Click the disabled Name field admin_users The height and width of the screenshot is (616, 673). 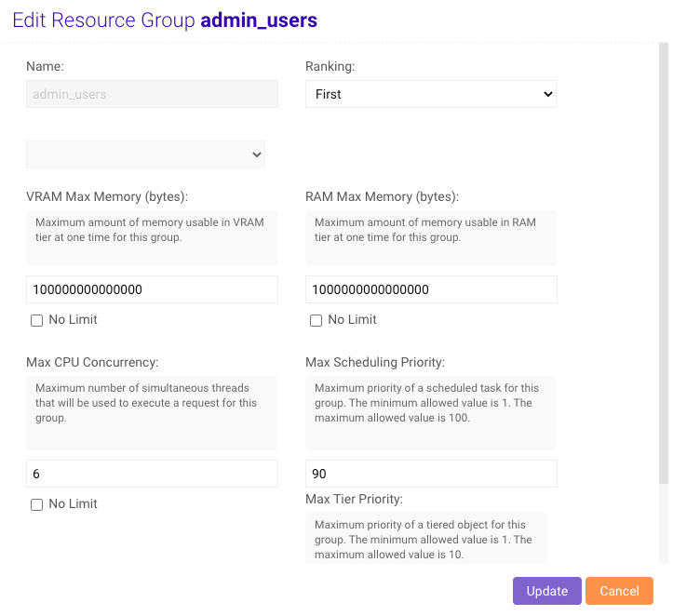click(x=152, y=94)
